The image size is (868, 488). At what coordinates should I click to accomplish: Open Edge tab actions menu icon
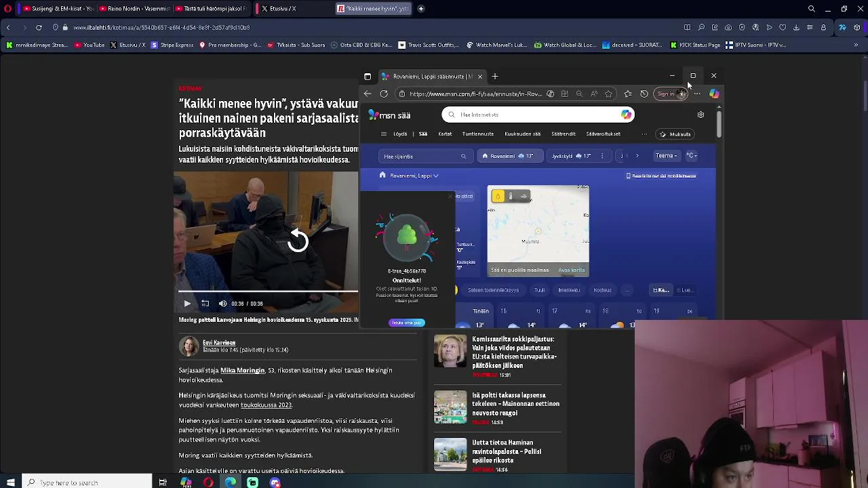tap(368, 76)
